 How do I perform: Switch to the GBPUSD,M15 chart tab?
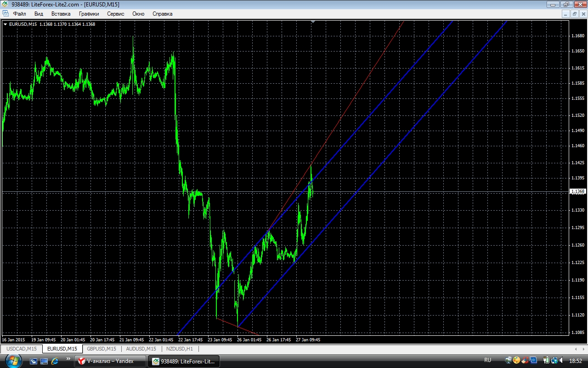102,349
